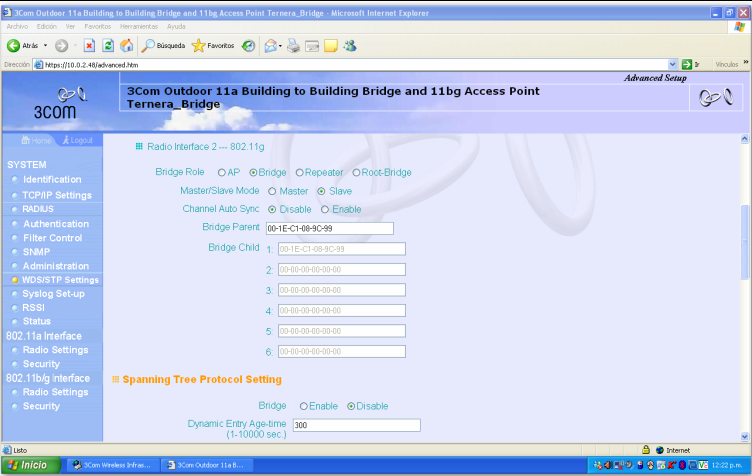Open the Favoritos menu in menu bar
Image resolution: width=752 pixels, height=476 pixels.
click(x=97, y=26)
